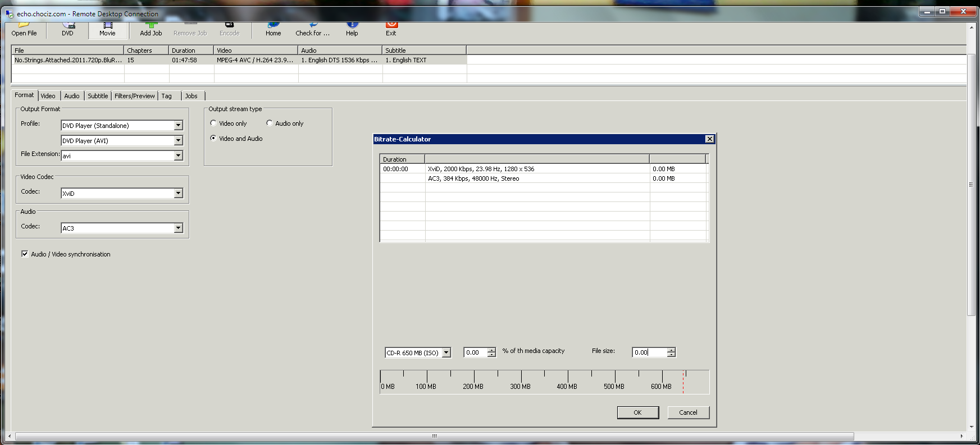Expand the CD-R 650 MB (ISO) media dropdown
Viewport: 980px width, 445px height.
pos(446,353)
